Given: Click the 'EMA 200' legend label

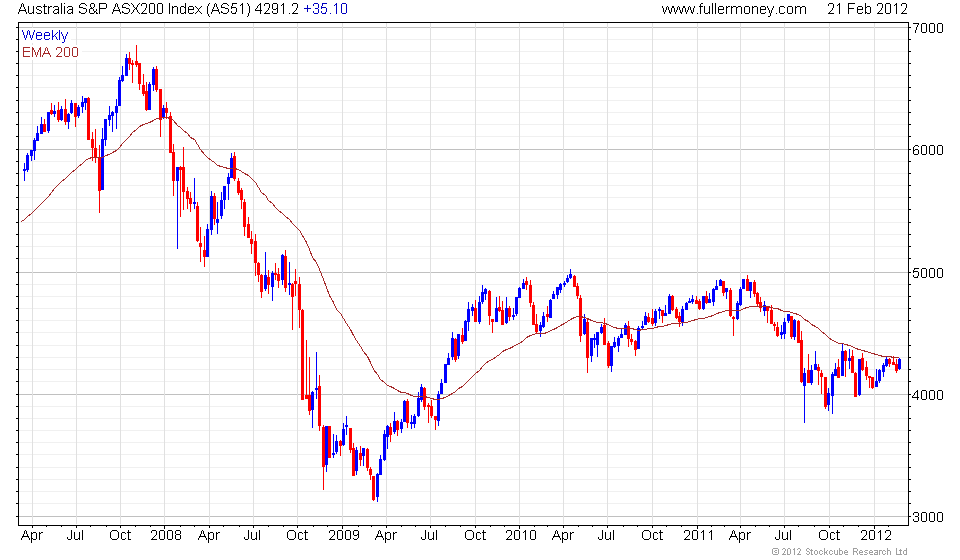Looking at the screenshot, I should [x=50, y=53].
